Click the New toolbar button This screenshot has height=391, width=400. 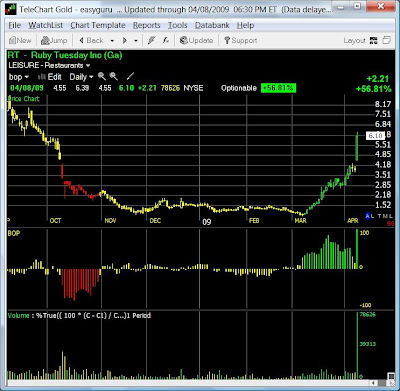click(x=20, y=41)
